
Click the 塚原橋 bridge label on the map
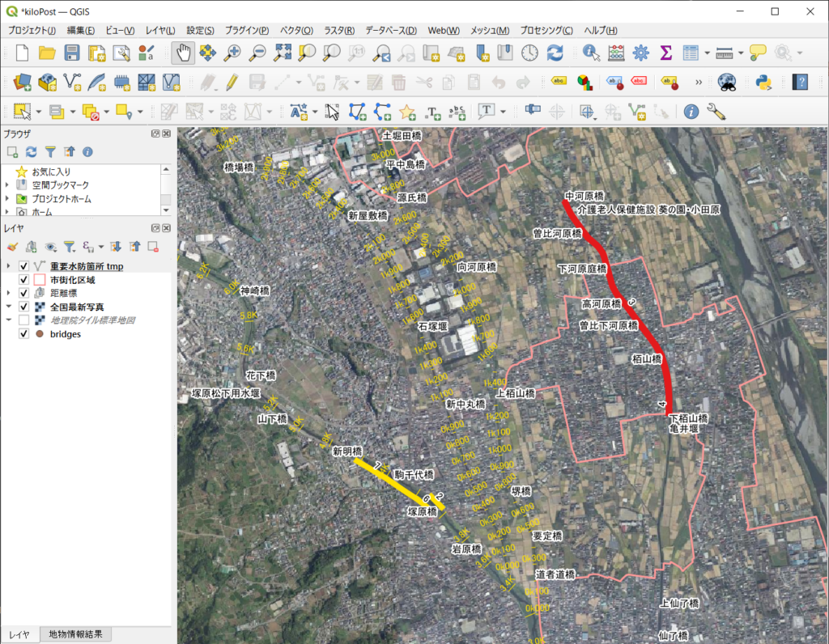pyautogui.click(x=423, y=511)
